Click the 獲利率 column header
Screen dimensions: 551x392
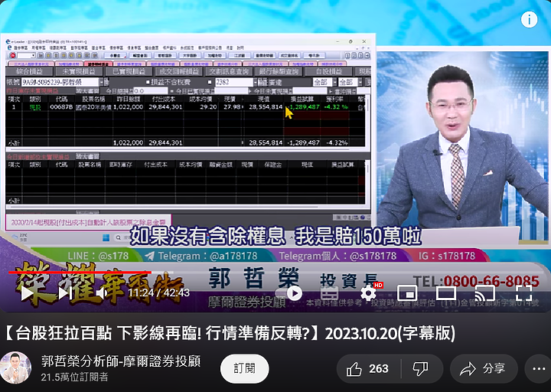(334, 100)
